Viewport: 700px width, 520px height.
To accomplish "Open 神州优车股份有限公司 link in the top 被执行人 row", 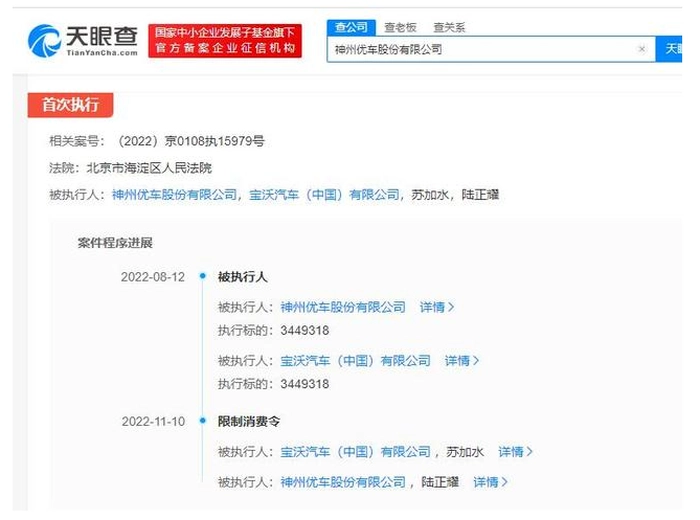I will coord(174,195).
